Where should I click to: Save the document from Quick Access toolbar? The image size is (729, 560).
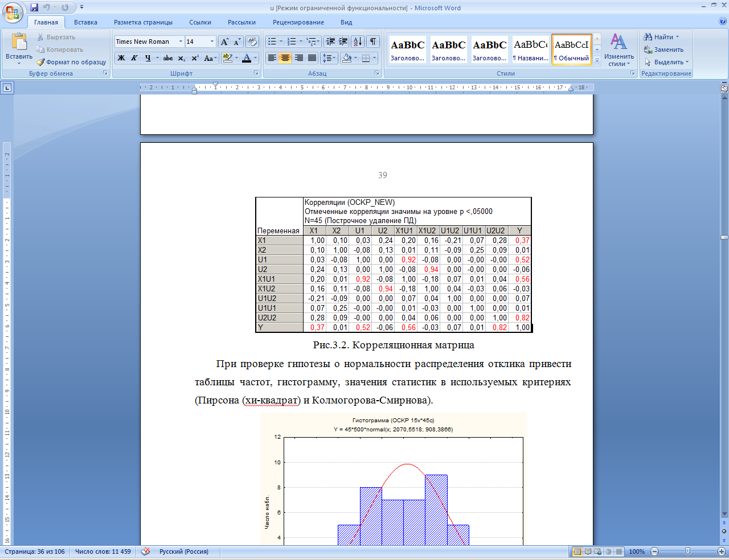pos(34,8)
